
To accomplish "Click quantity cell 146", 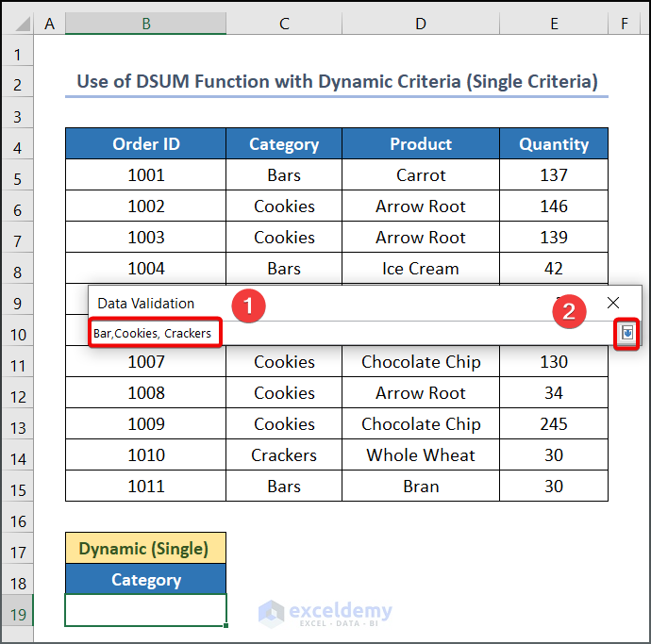I will [x=554, y=206].
